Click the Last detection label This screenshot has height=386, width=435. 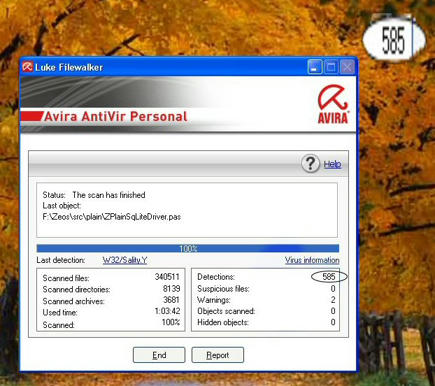coord(61,260)
